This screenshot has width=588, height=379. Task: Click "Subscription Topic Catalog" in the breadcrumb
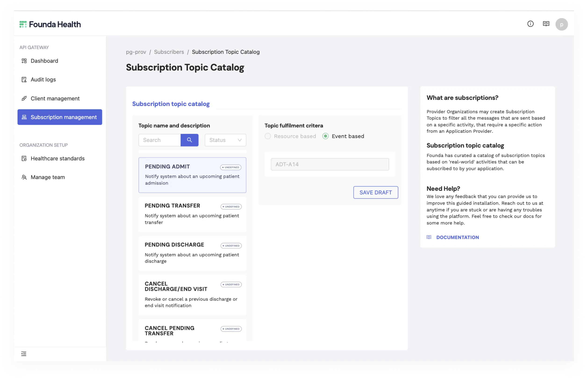pos(226,52)
